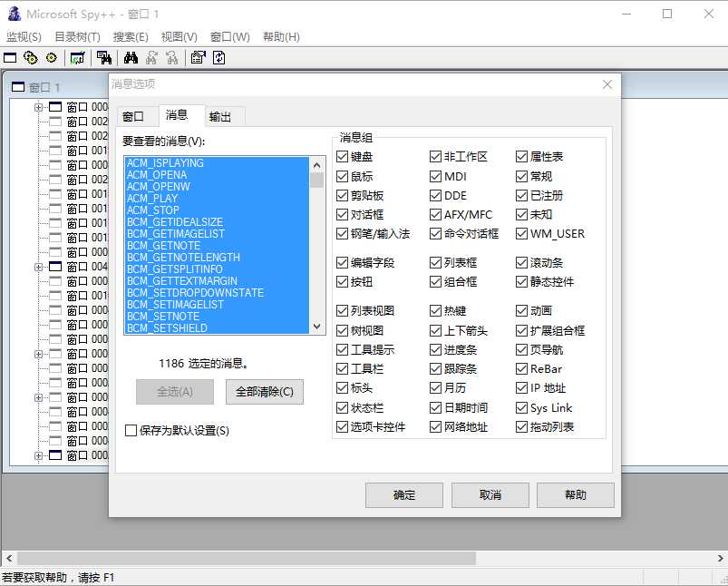Screen dimensions: 728x586
Task: Click the Refresh toolbar icon
Action: [x=218, y=58]
